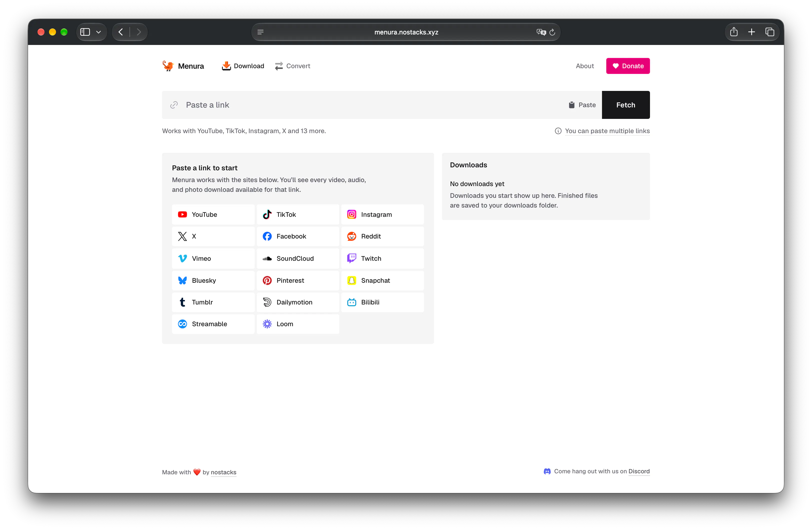Open the Safari Share menu

click(733, 32)
